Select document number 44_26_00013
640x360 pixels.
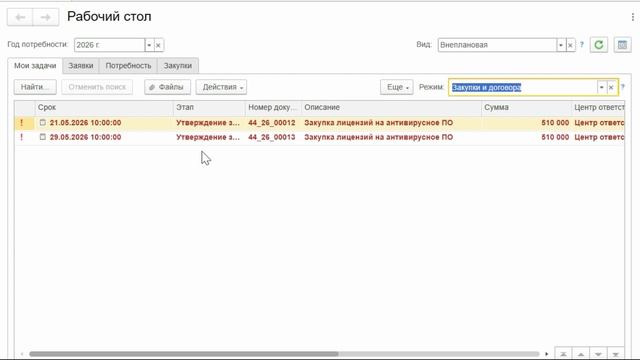click(271, 137)
